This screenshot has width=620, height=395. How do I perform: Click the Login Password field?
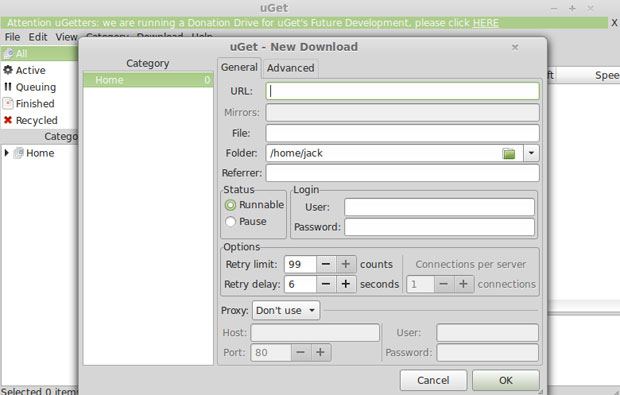coord(439,227)
